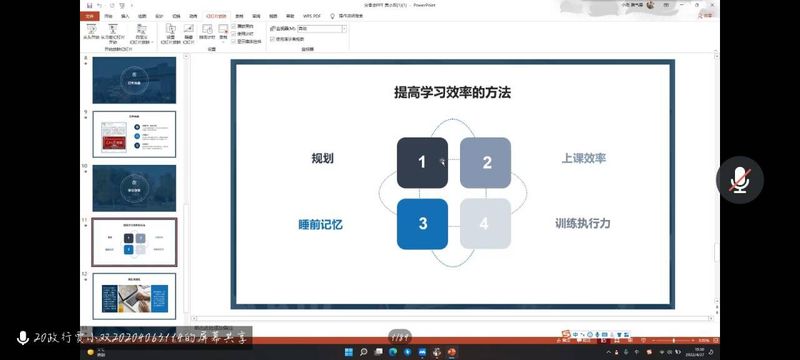Open the red File tab
Viewport: 800px width, 360px height.
pos(90,16)
